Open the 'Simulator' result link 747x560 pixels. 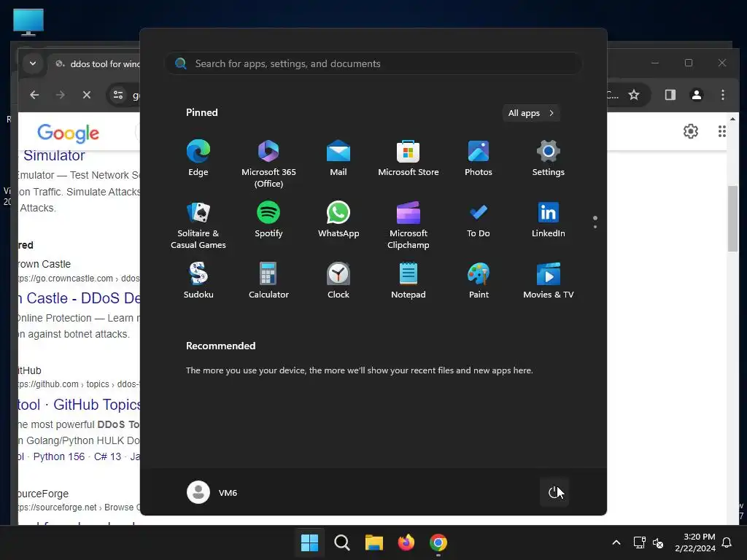point(54,156)
